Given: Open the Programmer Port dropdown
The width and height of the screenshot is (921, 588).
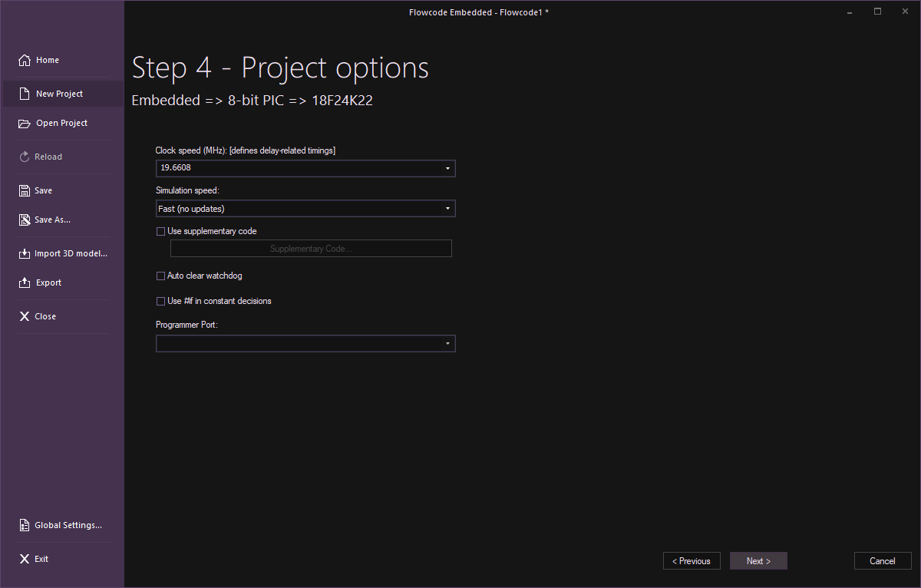Looking at the screenshot, I should [x=447, y=344].
